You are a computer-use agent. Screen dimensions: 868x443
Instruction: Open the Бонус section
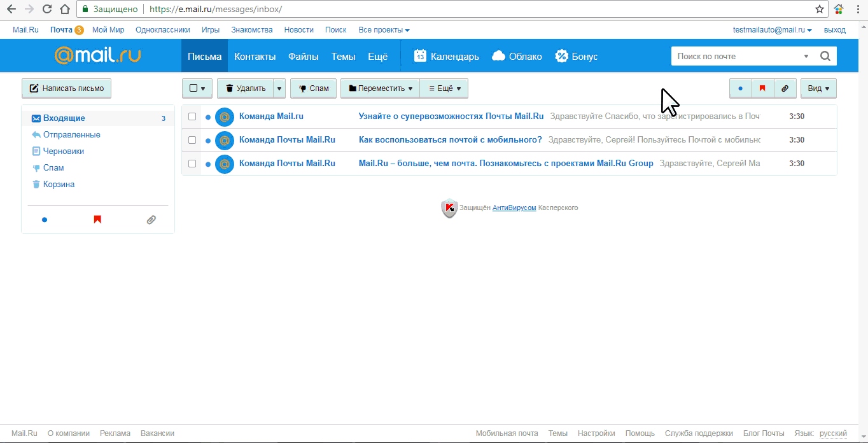click(577, 56)
